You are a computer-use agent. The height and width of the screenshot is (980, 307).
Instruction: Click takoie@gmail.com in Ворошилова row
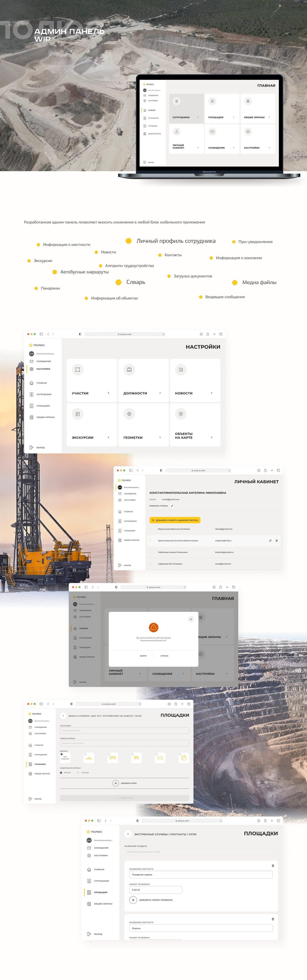tap(224, 529)
